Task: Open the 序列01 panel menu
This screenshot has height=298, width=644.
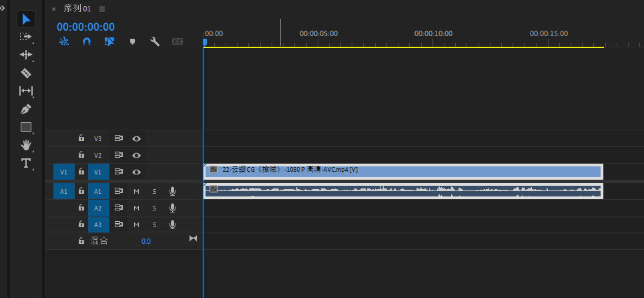Action: pyautogui.click(x=102, y=9)
